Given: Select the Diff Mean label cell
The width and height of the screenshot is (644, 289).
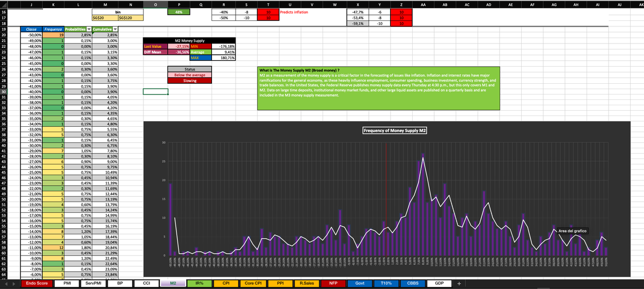Looking at the screenshot, I should (155, 52).
